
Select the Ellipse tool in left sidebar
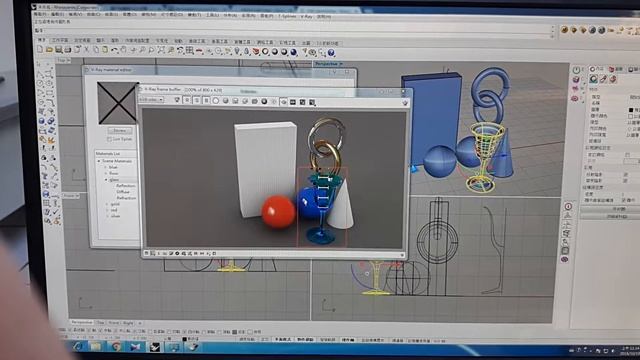click(x=49, y=84)
